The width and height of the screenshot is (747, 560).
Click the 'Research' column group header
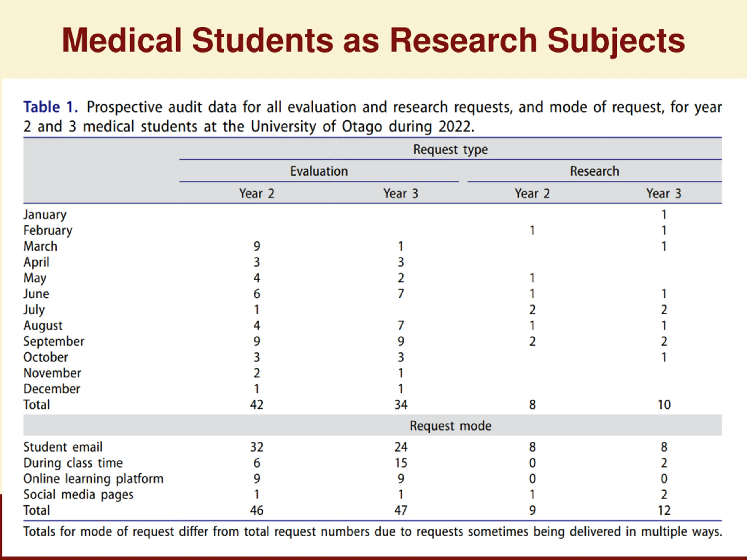(x=594, y=171)
